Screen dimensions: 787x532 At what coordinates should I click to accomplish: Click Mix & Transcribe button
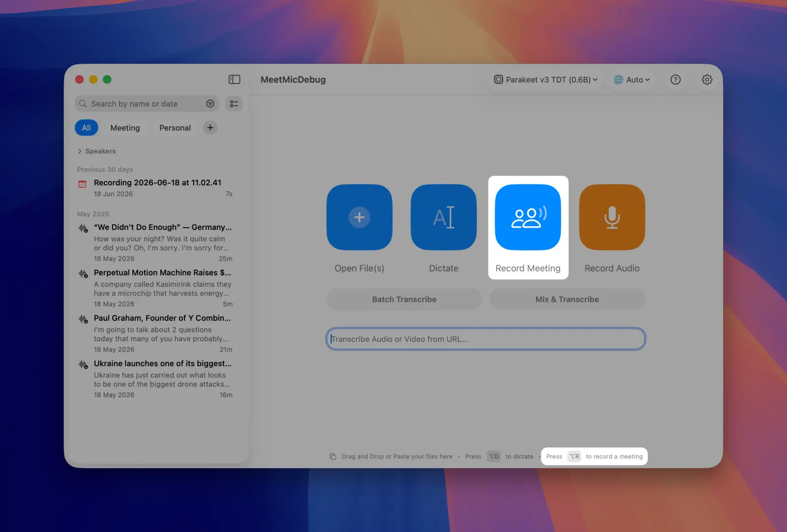pos(567,299)
